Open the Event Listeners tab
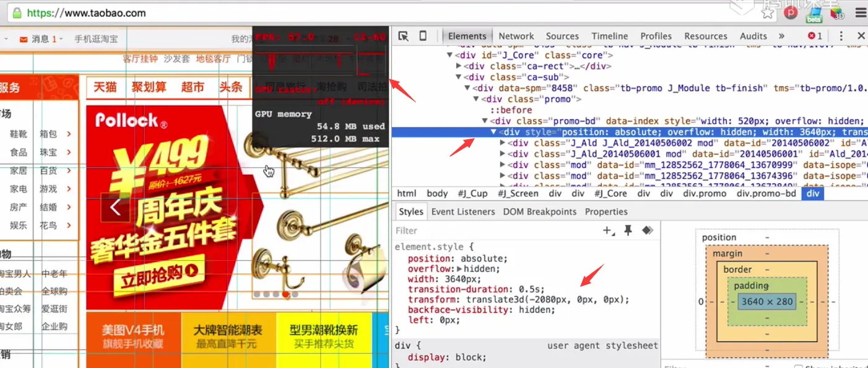The height and width of the screenshot is (368, 868). coord(463,211)
